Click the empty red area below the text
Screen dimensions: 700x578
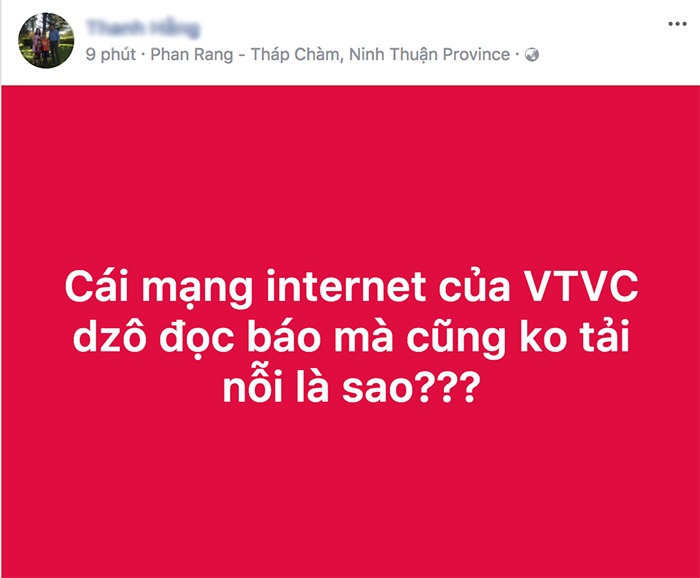point(351,491)
